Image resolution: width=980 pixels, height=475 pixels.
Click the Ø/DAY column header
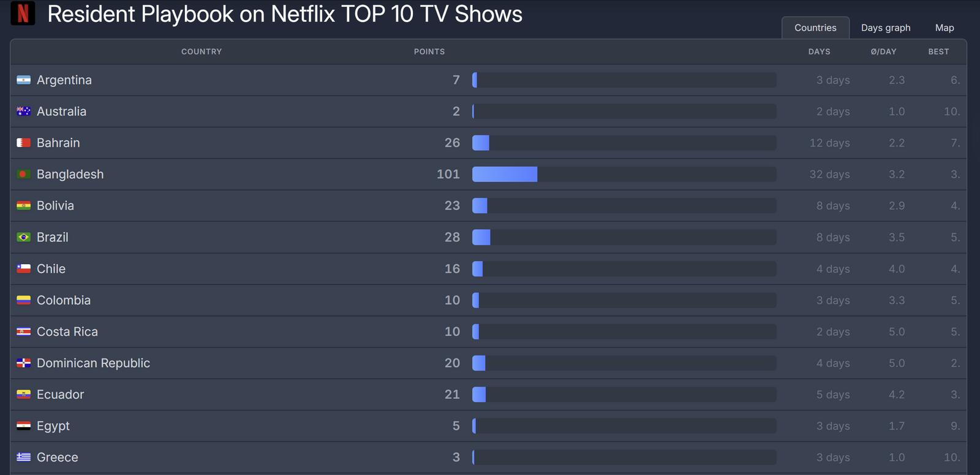(883, 51)
